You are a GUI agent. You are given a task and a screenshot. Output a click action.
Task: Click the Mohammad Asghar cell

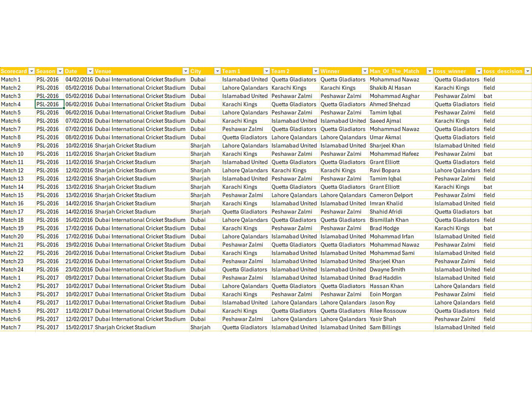401,96
